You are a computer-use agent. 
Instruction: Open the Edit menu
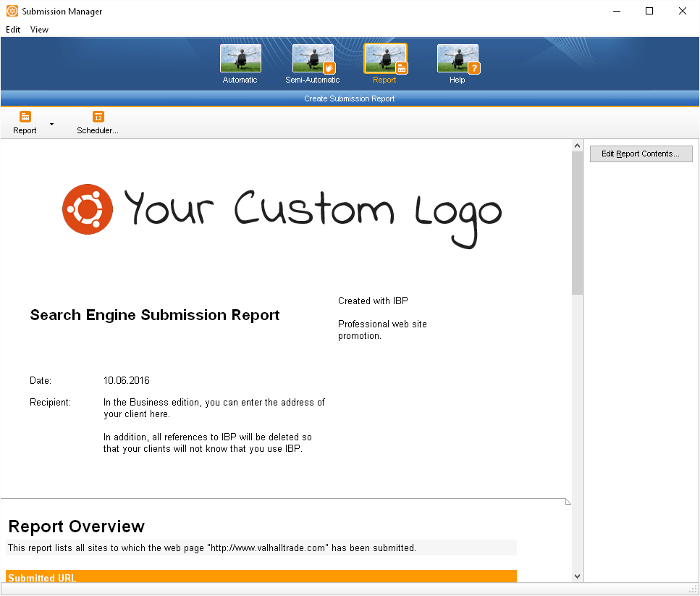(x=13, y=30)
